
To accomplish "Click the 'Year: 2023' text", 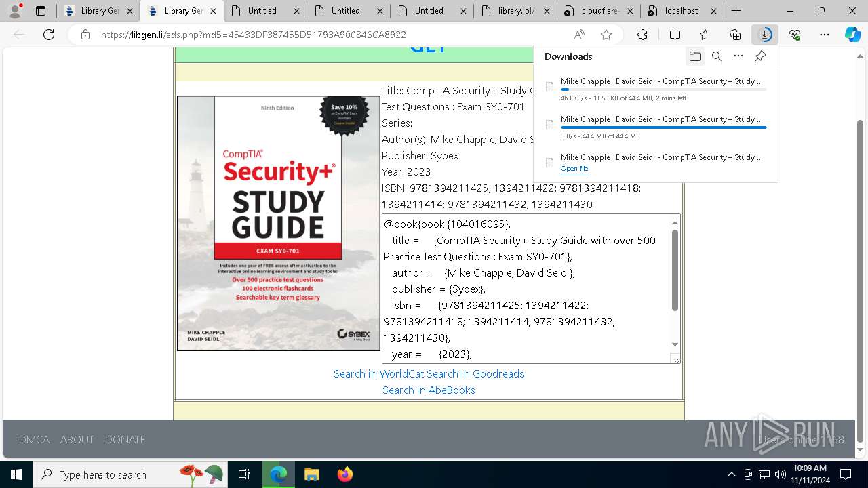I will 406,171.
